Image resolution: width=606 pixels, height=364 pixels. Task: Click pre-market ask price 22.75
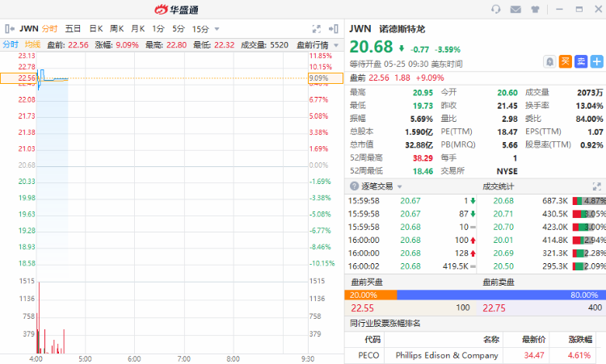(494, 308)
